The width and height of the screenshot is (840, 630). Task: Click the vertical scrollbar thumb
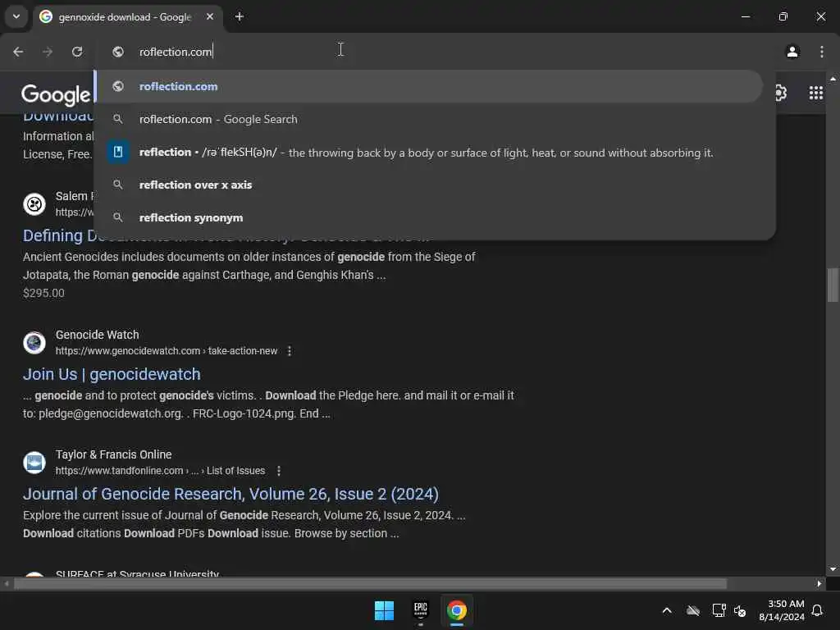coord(833,285)
